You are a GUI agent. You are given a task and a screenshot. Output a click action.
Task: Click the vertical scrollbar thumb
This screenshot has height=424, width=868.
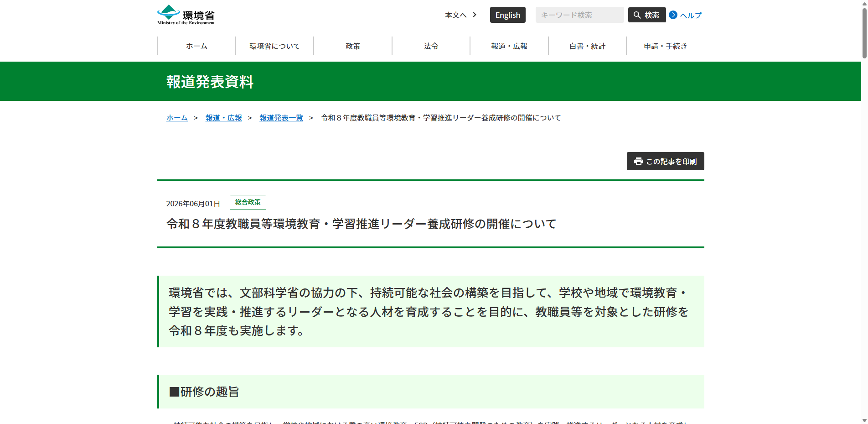[864, 33]
